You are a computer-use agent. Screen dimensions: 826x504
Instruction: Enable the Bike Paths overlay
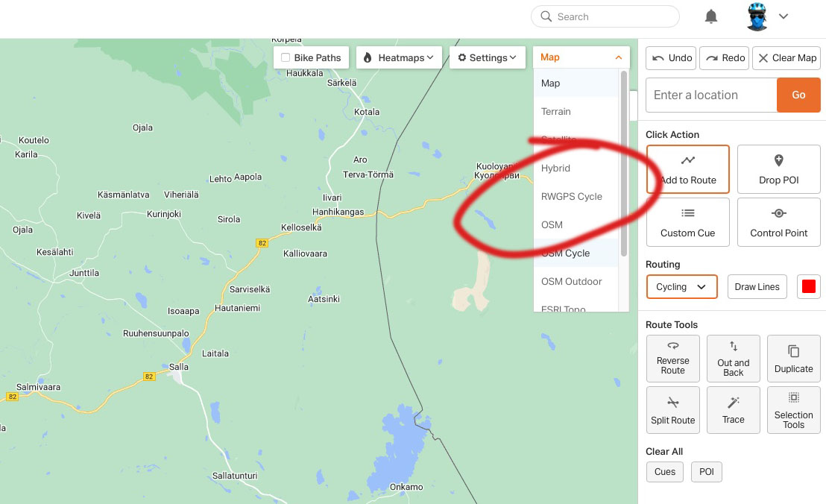coord(286,57)
